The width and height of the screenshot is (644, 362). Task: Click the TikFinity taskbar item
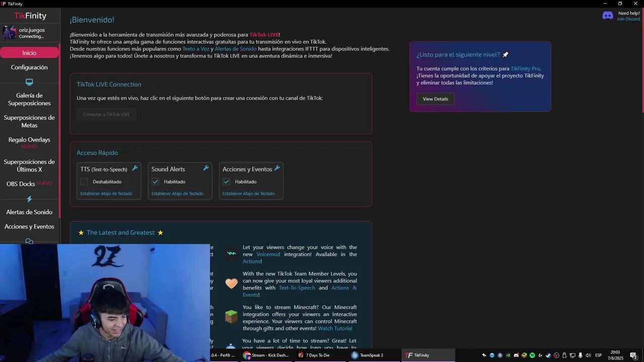(428, 355)
